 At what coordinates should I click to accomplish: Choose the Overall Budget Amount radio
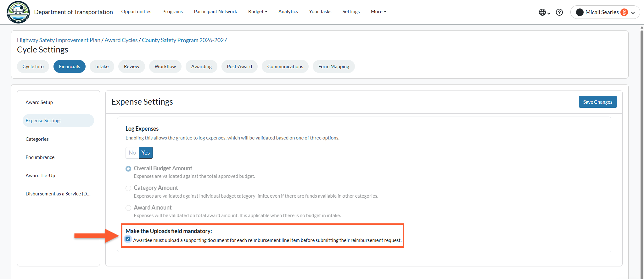click(x=128, y=169)
